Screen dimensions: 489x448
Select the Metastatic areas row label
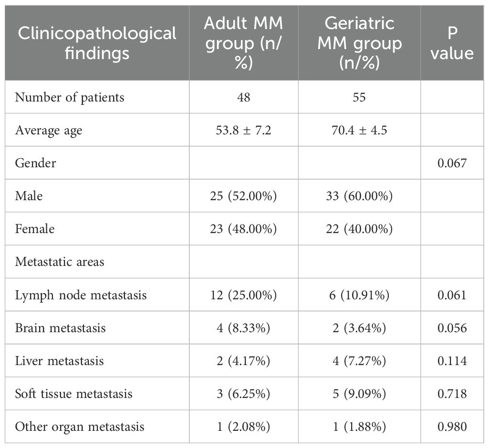click(x=60, y=262)
